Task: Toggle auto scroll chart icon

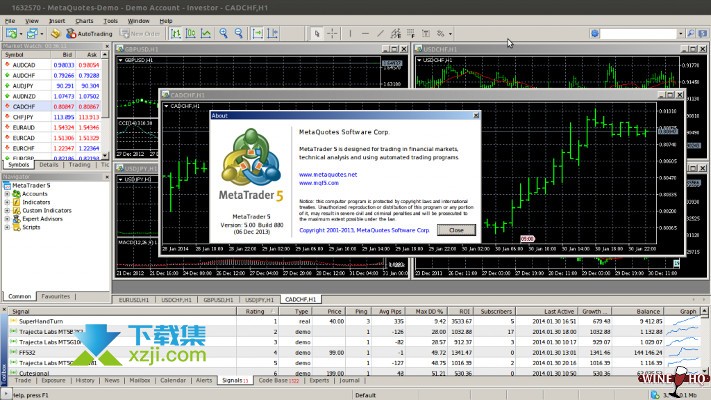Action: (x=258, y=34)
